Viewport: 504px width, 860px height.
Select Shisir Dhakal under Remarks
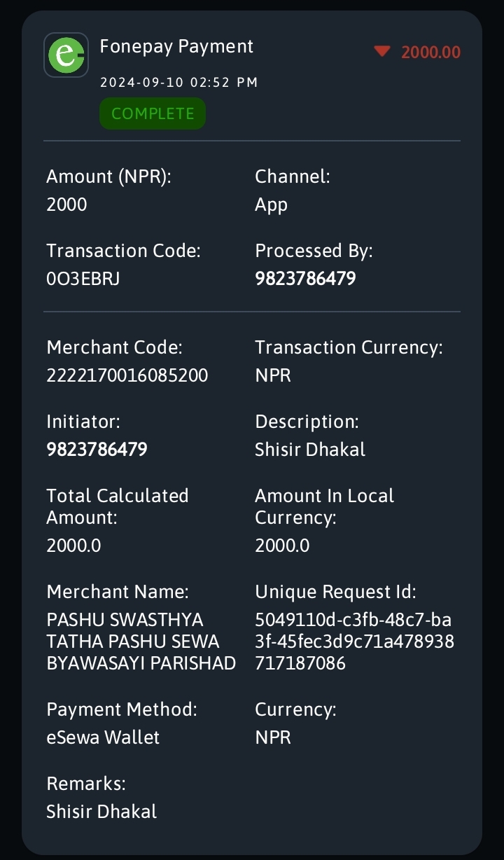tap(101, 812)
